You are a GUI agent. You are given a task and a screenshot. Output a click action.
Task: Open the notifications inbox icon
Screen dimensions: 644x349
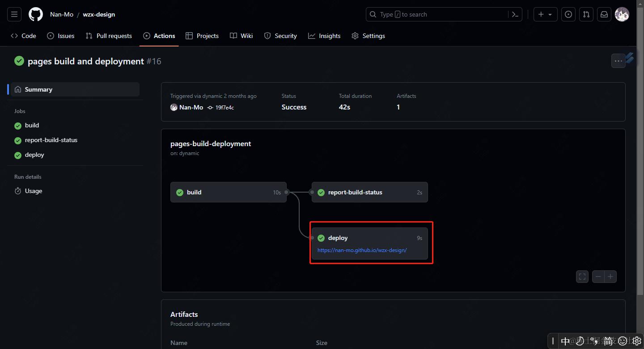tap(604, 14)
